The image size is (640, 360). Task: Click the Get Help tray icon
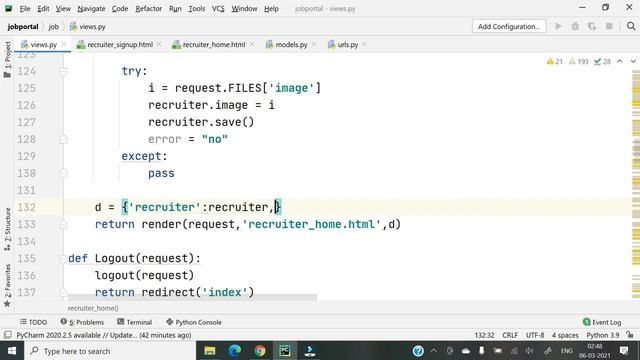click(x=418, y=351)
